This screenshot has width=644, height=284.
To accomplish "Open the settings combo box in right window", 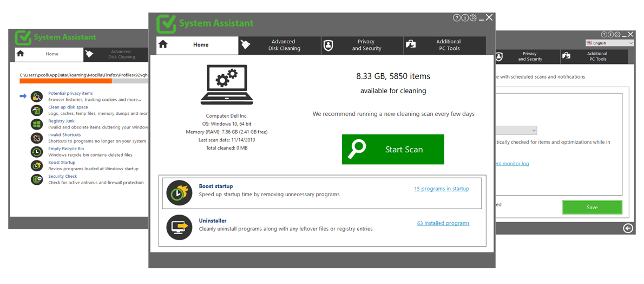I will (516, 131).
